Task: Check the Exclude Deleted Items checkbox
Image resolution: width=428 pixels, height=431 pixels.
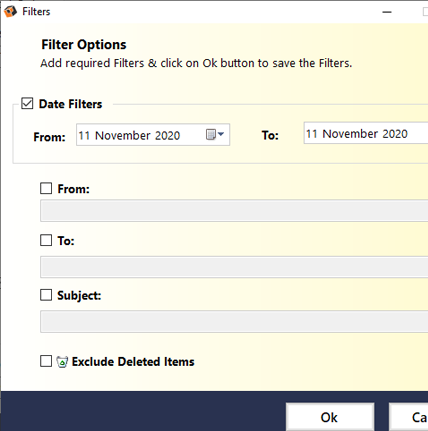Action: tap(46, 361)
